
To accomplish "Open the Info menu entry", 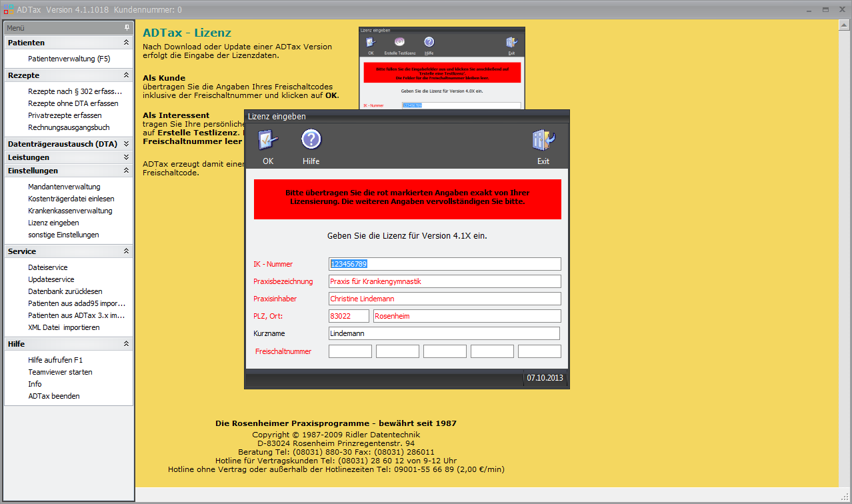I will coord(35,384).
